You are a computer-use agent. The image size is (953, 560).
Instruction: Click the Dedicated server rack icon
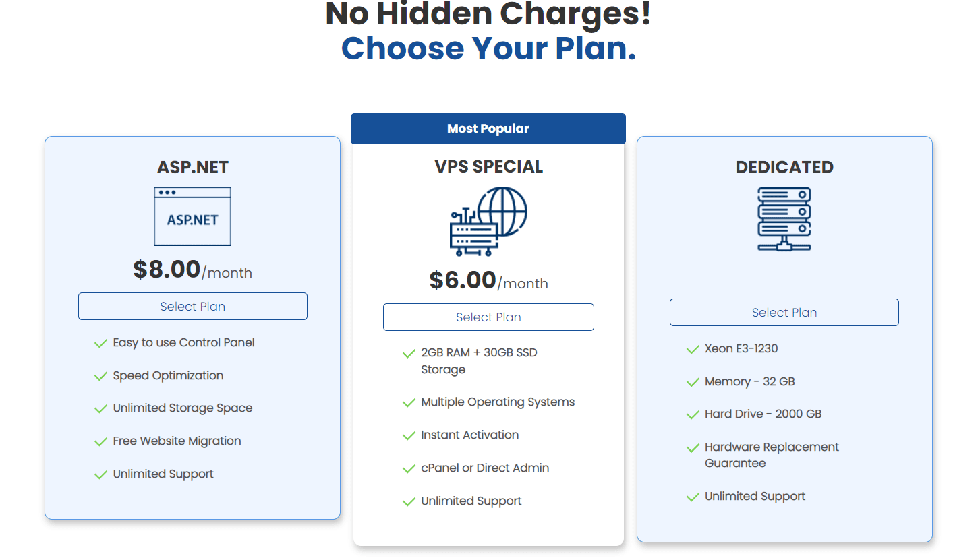pos(784,220)
